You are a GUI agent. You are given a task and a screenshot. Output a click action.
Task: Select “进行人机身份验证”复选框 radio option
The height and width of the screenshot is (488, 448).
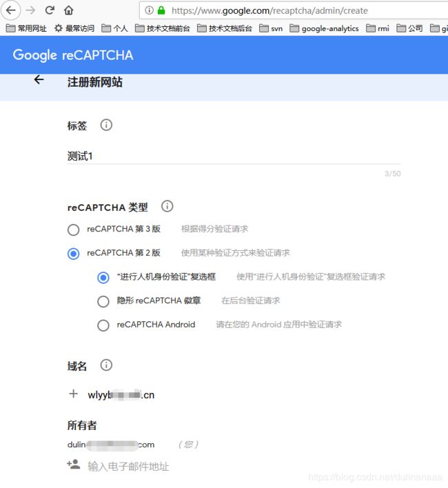point(103,277)
